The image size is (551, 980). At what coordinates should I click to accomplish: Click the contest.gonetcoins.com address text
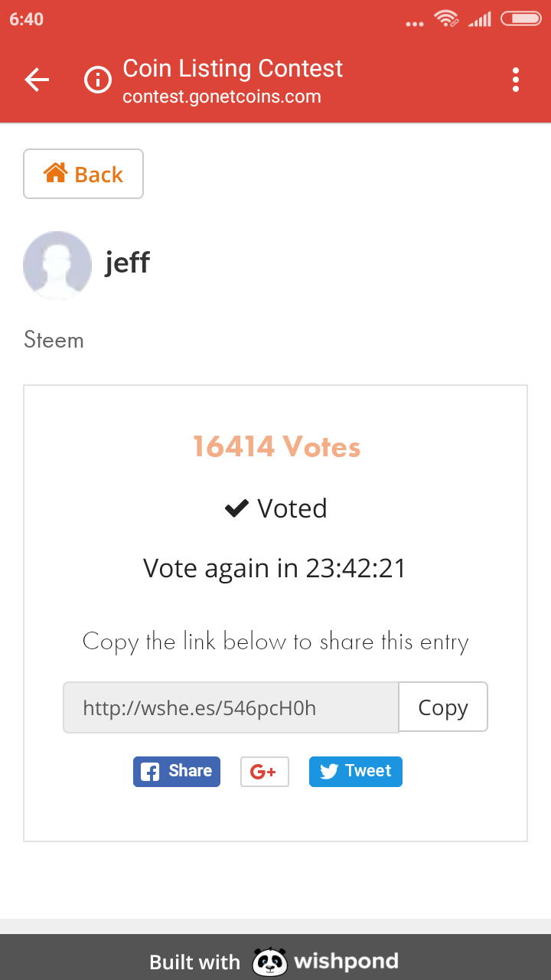click(x=222, y=97)
